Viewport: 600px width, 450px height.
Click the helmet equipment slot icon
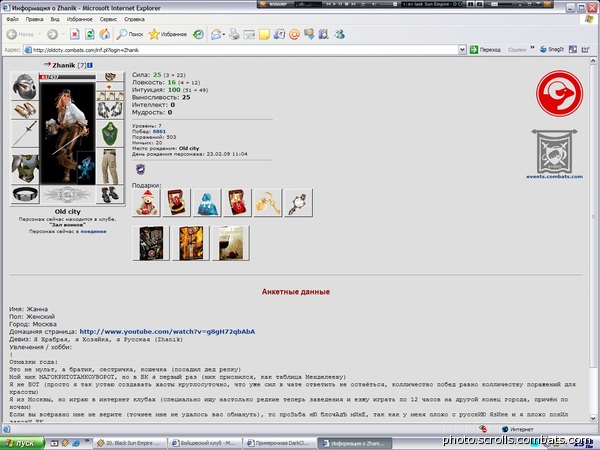coord(24,86)
